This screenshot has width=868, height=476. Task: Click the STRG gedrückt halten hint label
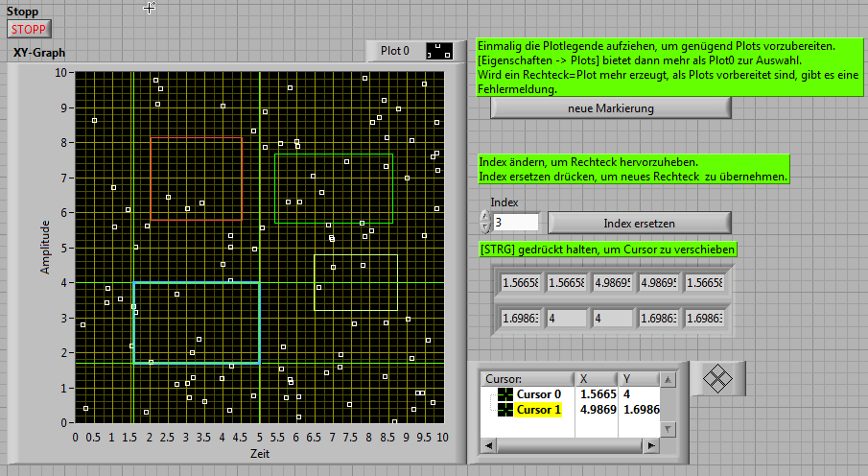608,250
